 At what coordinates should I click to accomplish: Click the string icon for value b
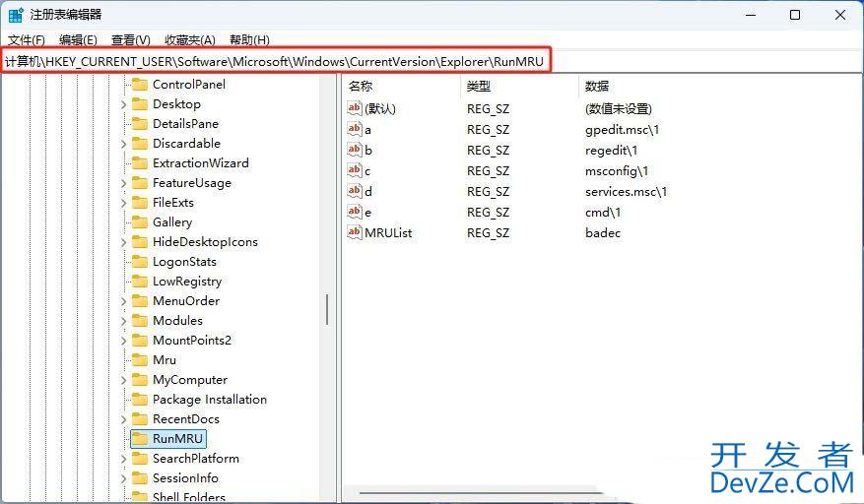(x=355, y=150)
